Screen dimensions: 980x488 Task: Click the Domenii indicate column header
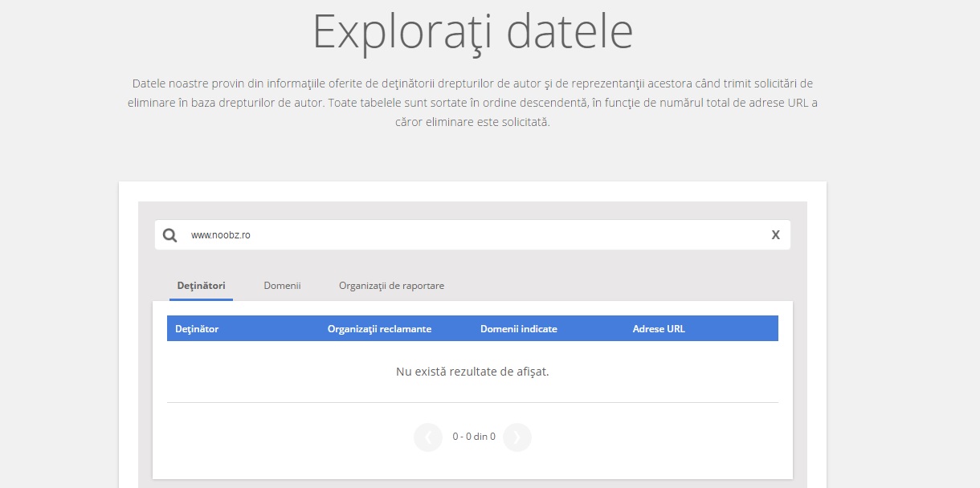pos(520,328)
